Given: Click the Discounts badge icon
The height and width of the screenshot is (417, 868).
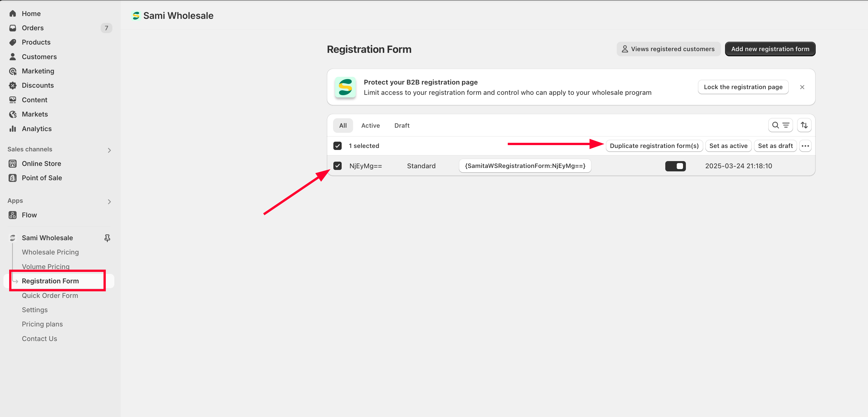Looking at the screenshot, I should 13,85.
